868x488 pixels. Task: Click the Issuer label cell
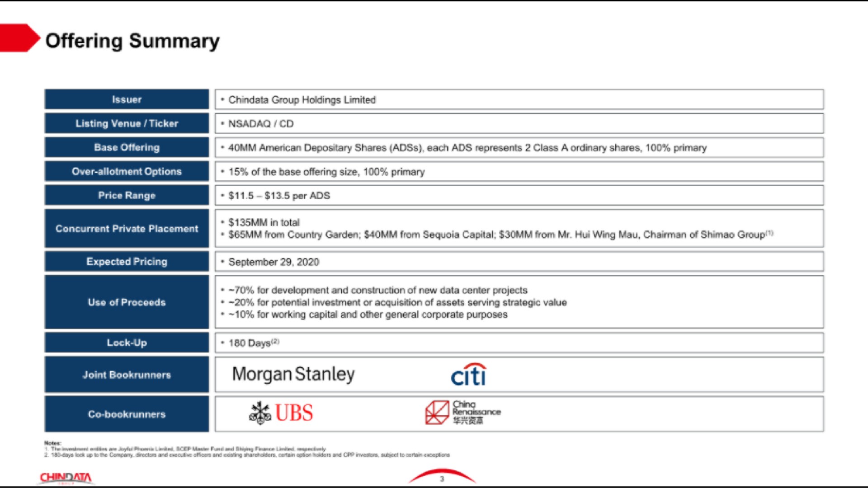[127, 99]
